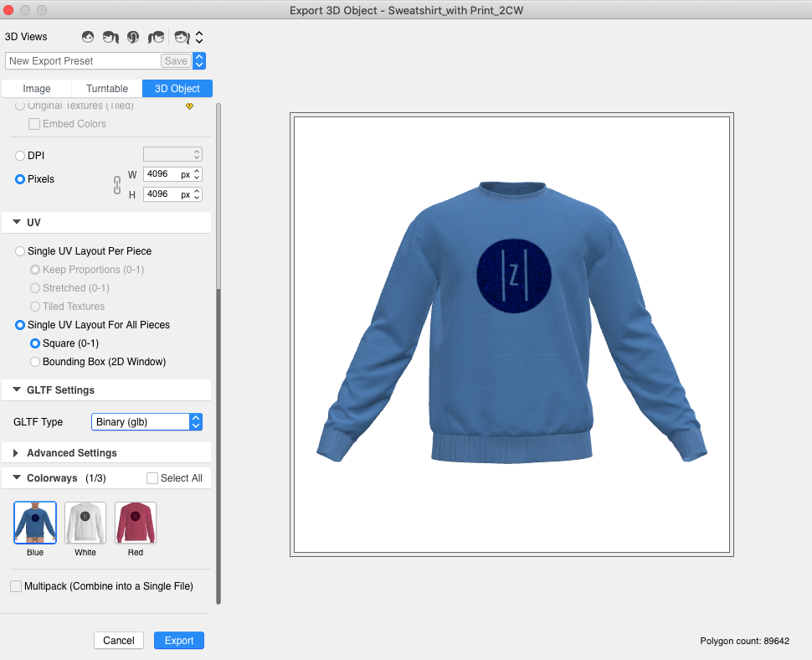The height and width of the screenshot is (660, 812).
Task: Select the Red colorway thumbnail
Action: (136, 523)
